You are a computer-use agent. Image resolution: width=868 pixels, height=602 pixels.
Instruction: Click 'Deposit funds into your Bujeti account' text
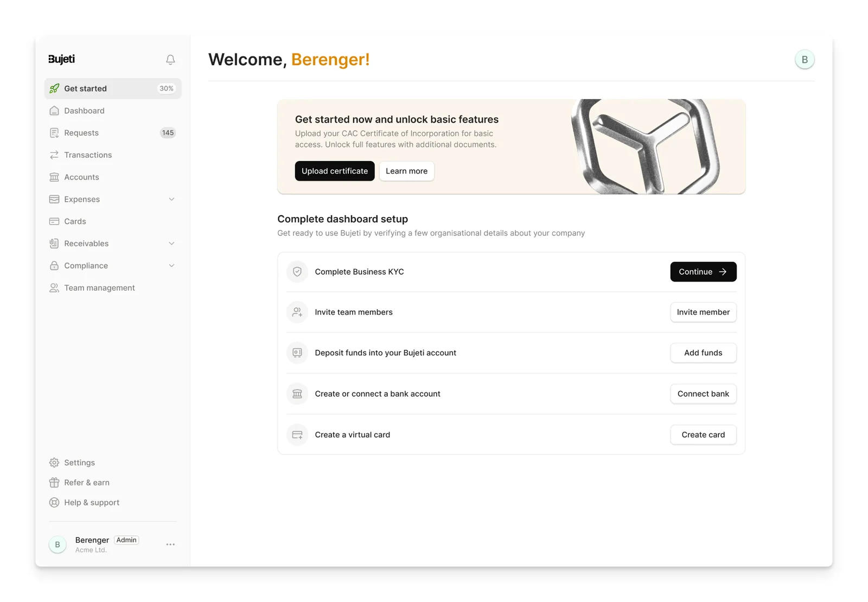(x=385, y=353)
